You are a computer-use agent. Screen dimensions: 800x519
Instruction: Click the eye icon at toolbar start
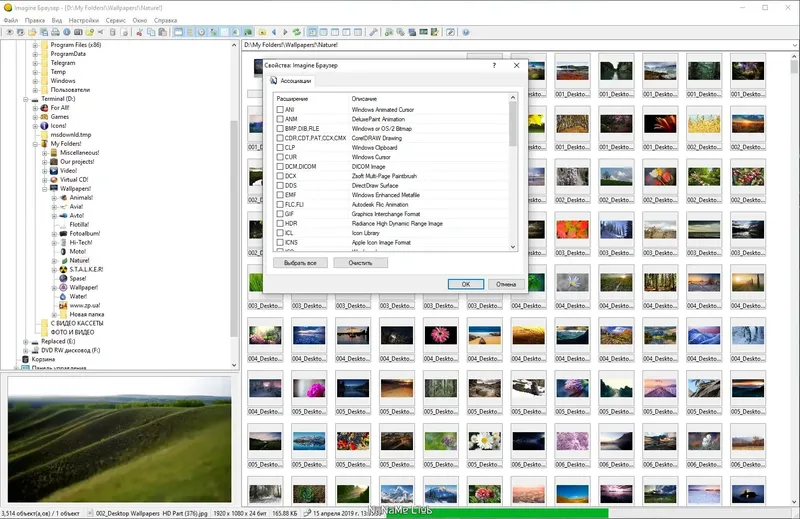click(x=9, y=32)
